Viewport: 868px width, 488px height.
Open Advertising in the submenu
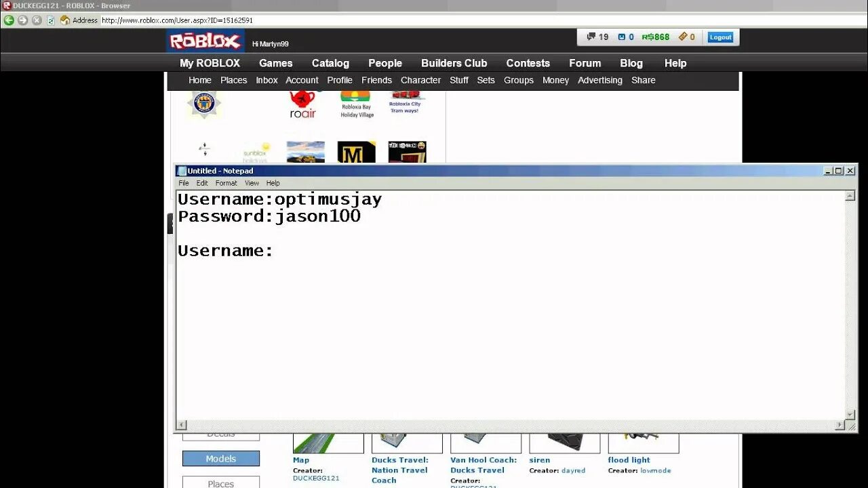coord(599,80)
